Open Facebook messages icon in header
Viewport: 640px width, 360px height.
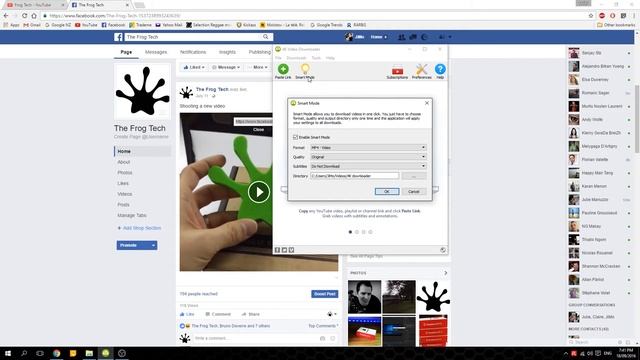tap(413, 37)
